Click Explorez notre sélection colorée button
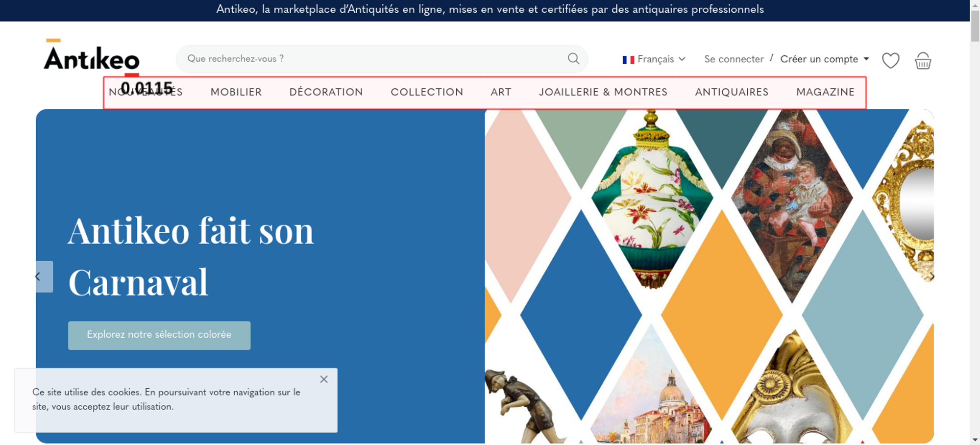Image resolution: width=980 pixels, height=445 pixels. [x=159, y=335]
